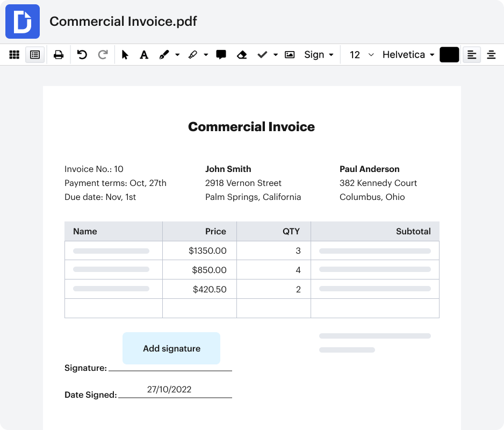Image resolution: width=504 pixels, height=430 pixels.
Task: Activate the Eraser tool
Action: pos(241,54)
